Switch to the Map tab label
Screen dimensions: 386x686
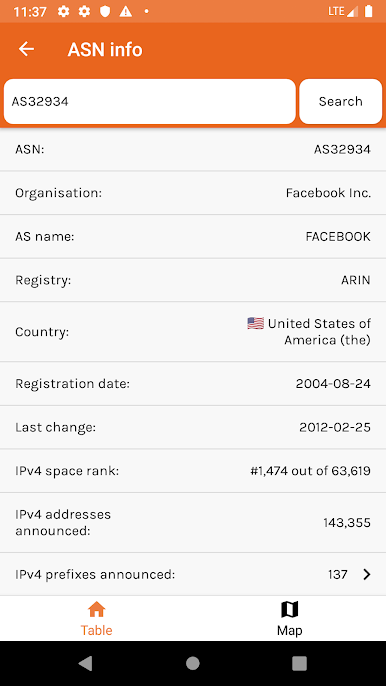coord(289,630)
